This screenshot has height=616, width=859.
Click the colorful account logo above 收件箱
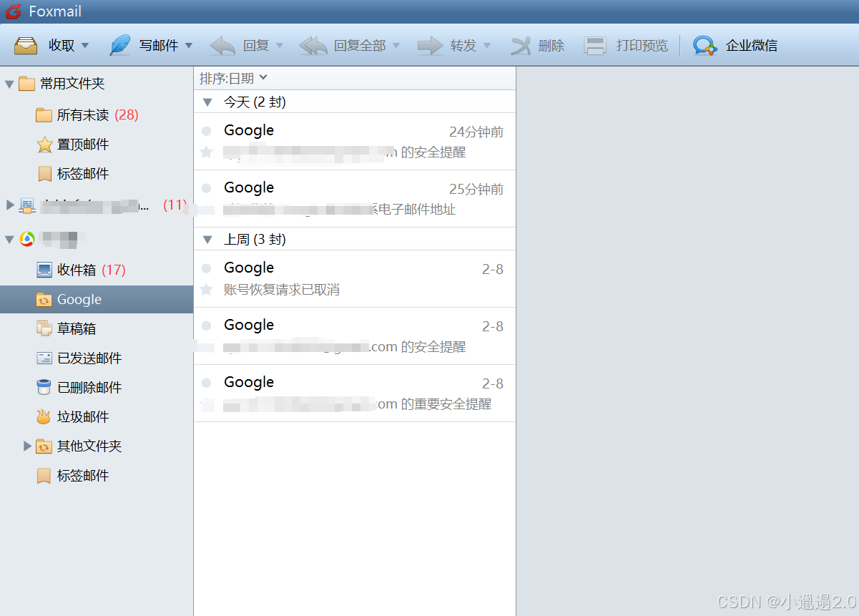click(27, 239)
